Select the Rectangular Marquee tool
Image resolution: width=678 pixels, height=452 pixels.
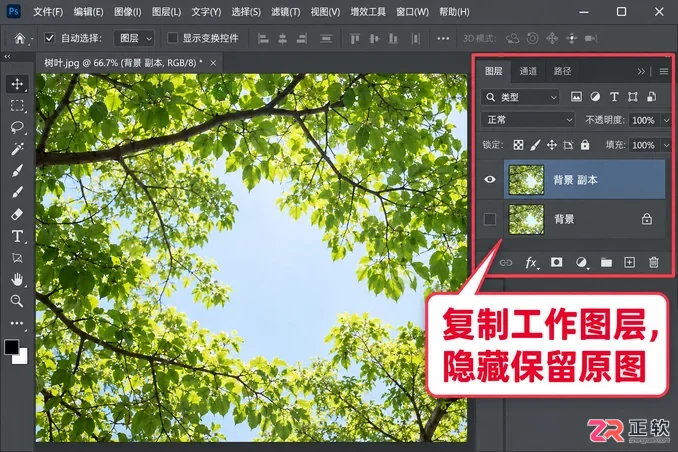[x=17, y=106]
